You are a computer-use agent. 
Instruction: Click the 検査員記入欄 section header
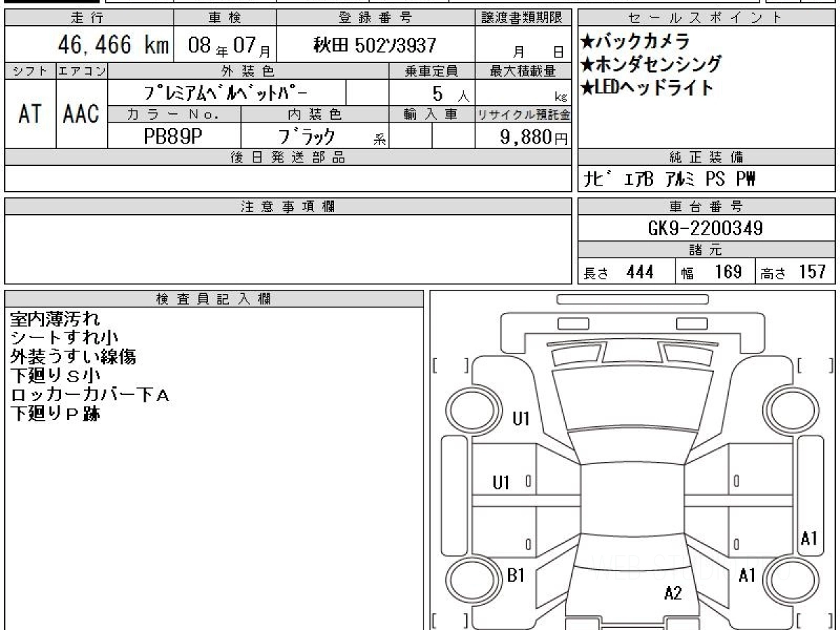(214, 299)
